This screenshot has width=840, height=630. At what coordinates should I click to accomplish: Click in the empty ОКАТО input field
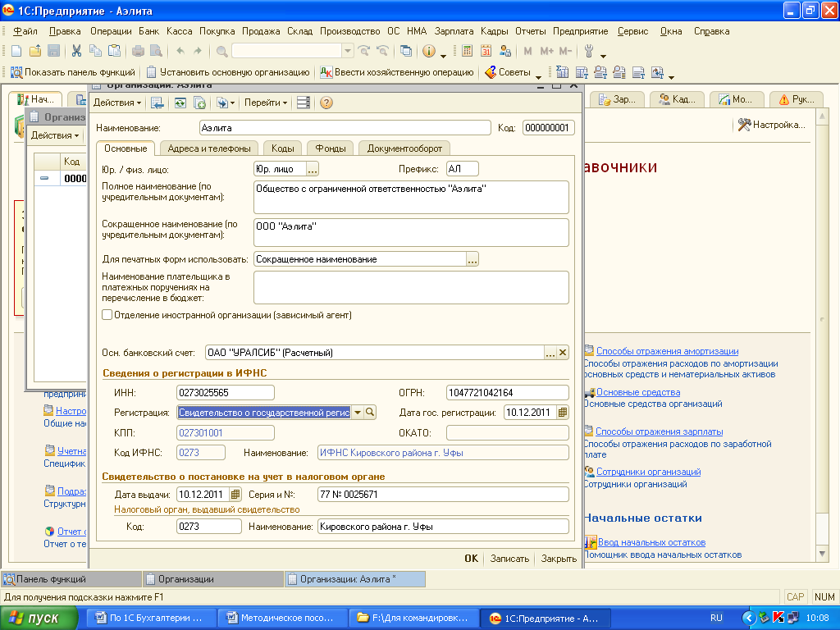[x=507, y=433]
